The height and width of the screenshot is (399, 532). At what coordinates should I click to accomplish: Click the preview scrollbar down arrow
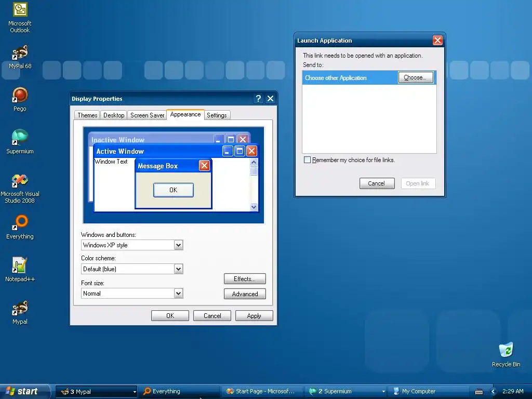pos(254,207)
